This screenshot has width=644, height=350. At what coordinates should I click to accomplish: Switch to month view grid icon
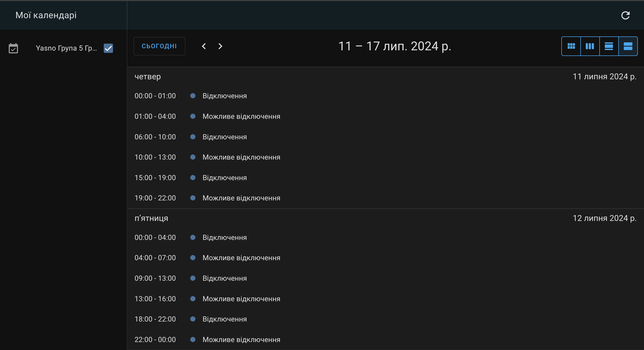(571, 46)
